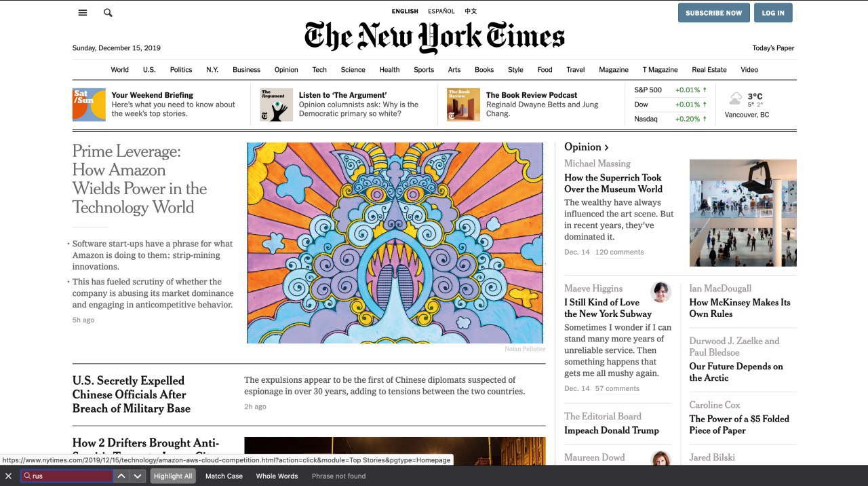Toggle Whole Words option

pos(277,476)
